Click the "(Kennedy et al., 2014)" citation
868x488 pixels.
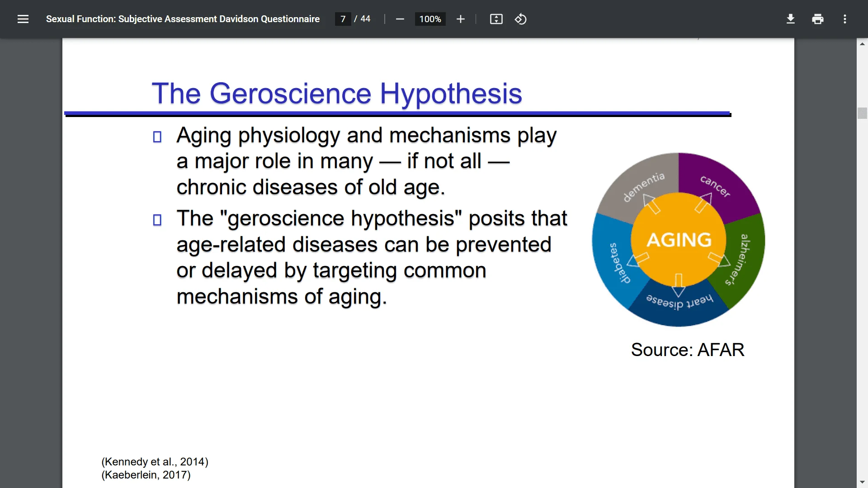tap(155, 462)
